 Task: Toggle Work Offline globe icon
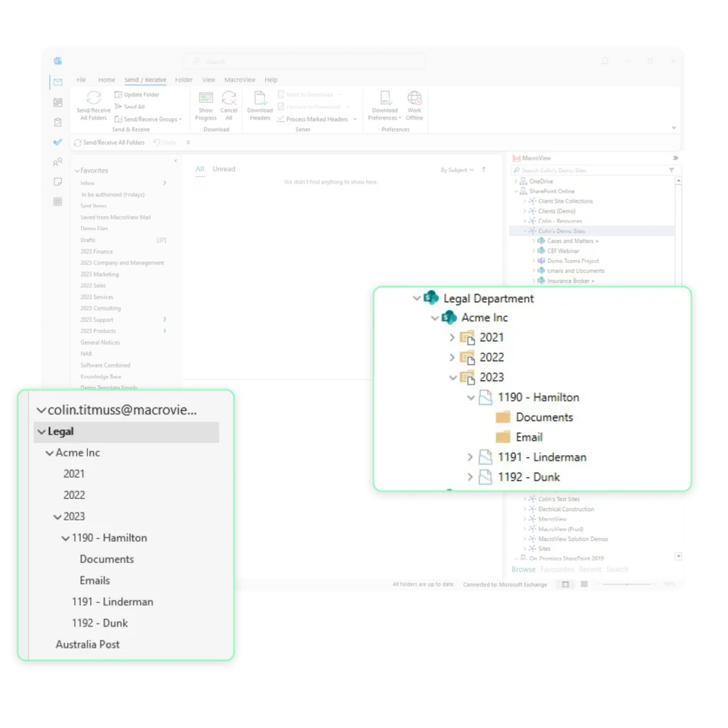(414, 98)
